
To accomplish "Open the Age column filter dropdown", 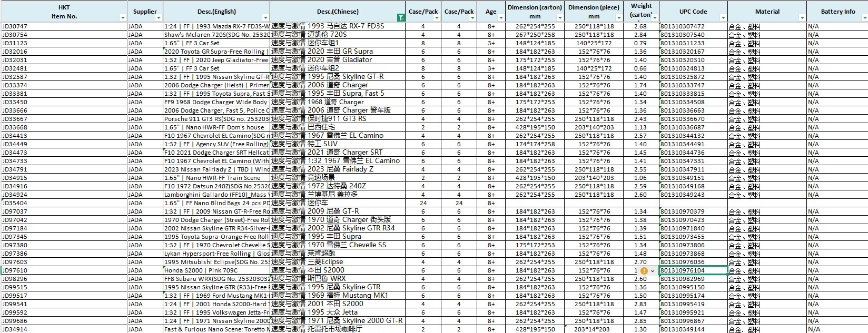I will [x=500, y=18].
